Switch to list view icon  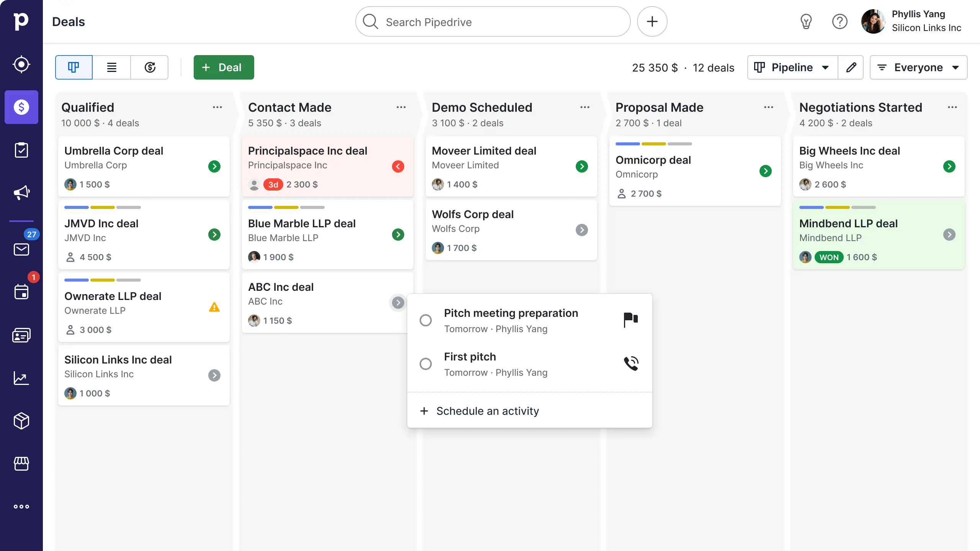pos(112,67)
